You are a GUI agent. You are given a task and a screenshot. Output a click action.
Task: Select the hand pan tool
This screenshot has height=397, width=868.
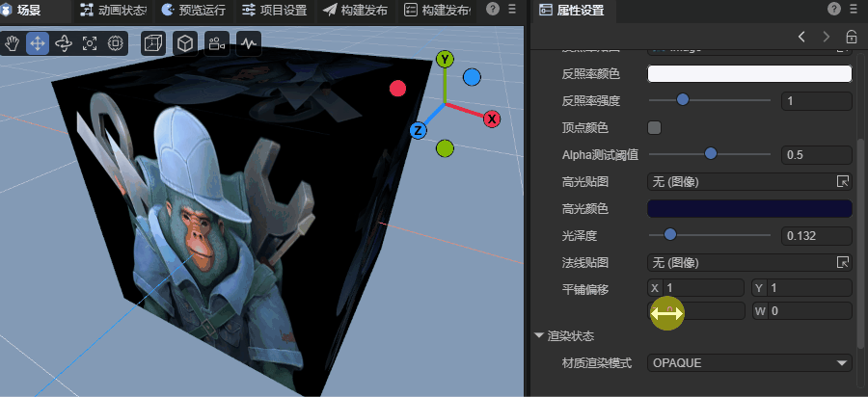[13, 43]
